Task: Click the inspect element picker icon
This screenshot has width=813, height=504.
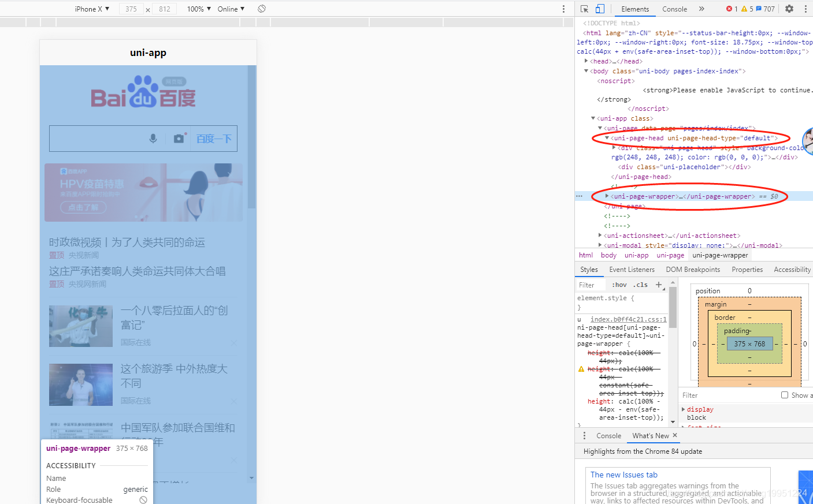Action: [x=584, y=9]
